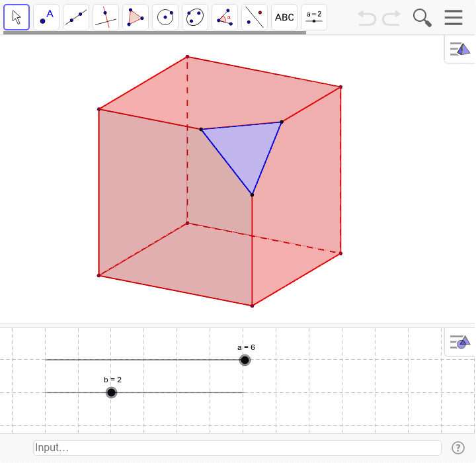Select the Perpendicular Line tool

pyautogui.click(x=106, y=17)
